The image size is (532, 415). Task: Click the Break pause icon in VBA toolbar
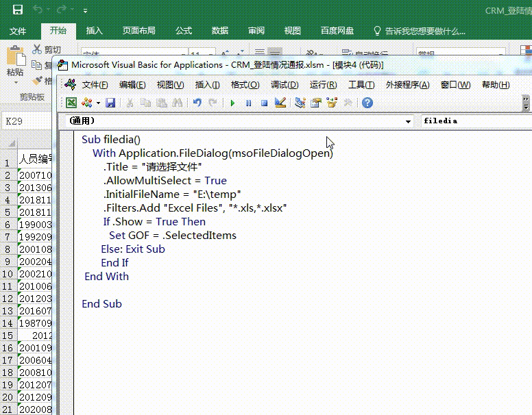[x=248, y=103]
